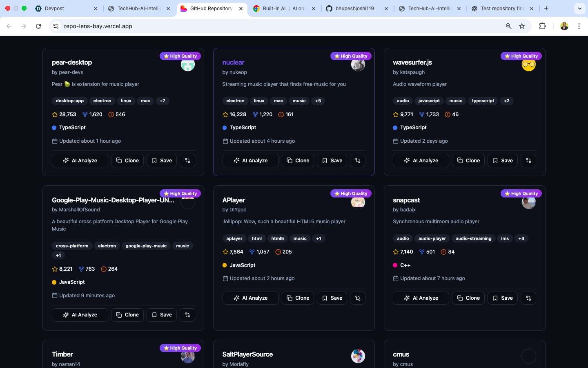This screenshot has width=588, height=368.
Task: Click the typescript tag on wavesurfer.js
Action: tap(483, 101)
